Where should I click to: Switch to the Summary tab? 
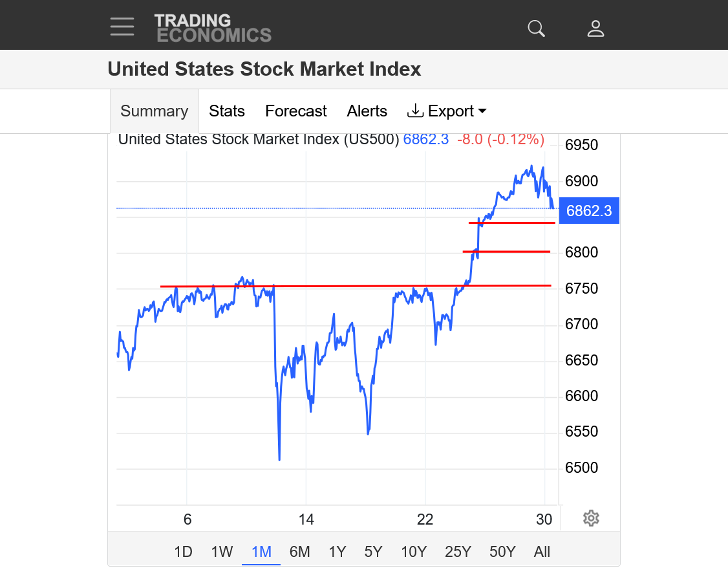pos(155,111)
